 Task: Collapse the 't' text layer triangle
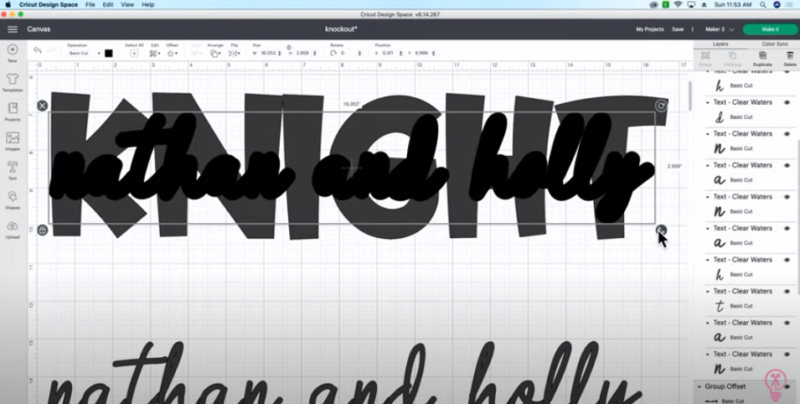coord(708,291)
